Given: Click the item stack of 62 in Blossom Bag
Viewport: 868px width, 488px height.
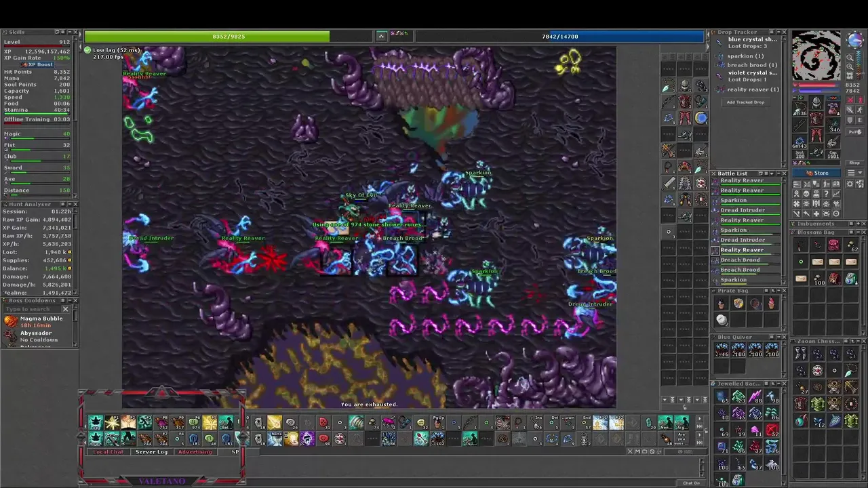Looking at the screenshot, I should pyautogui.click(x=852, y=245).
